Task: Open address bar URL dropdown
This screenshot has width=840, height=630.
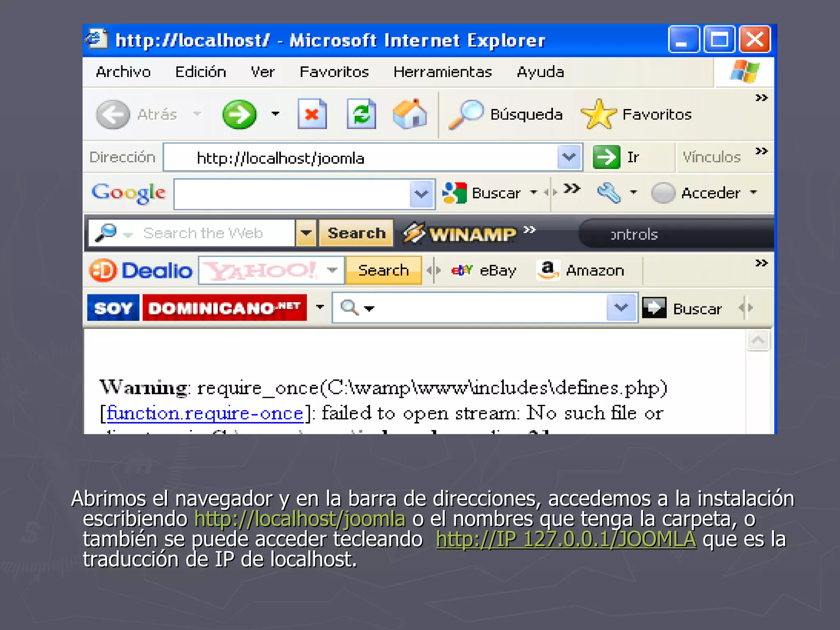Action: coord(569,157)
